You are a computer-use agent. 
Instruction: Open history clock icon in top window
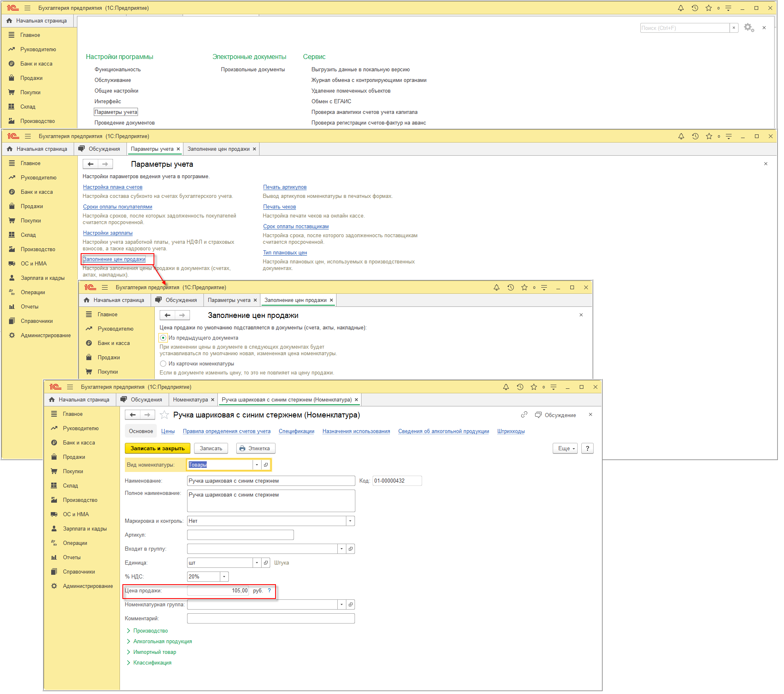point(695,8)
